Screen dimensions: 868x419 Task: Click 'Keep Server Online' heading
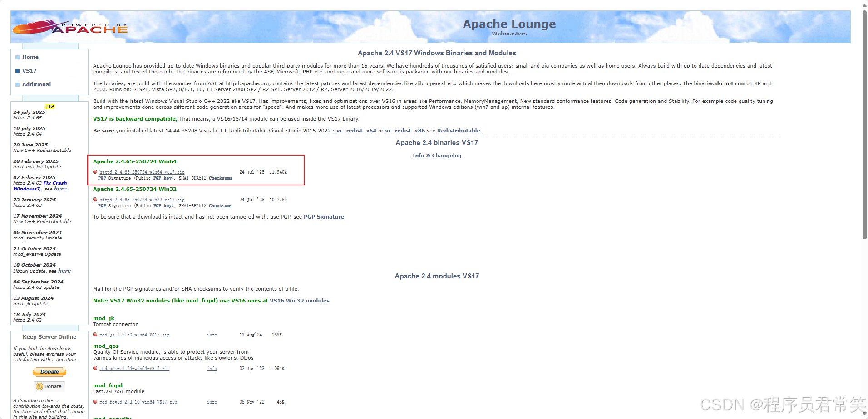(x=49, y=337)
